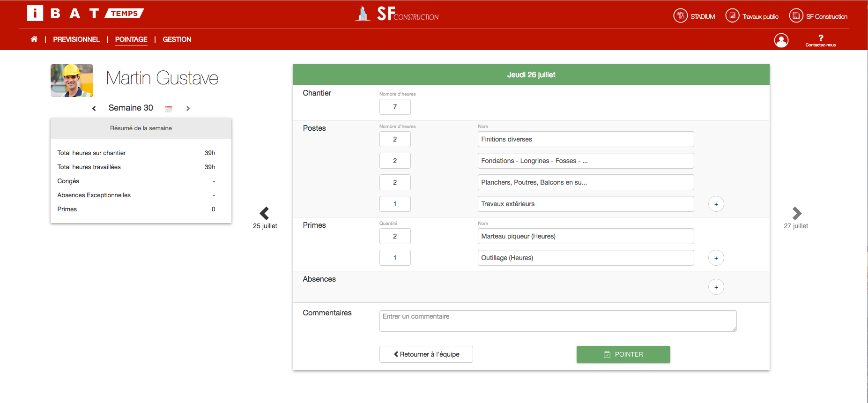This screenshot has width=868, height=403.
Task: Navigate to previous day 25 juillet
Action: (265, 214)
